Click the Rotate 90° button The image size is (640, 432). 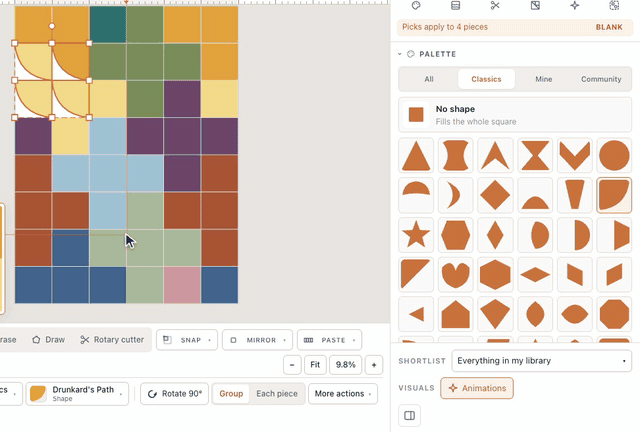(174, 394)
